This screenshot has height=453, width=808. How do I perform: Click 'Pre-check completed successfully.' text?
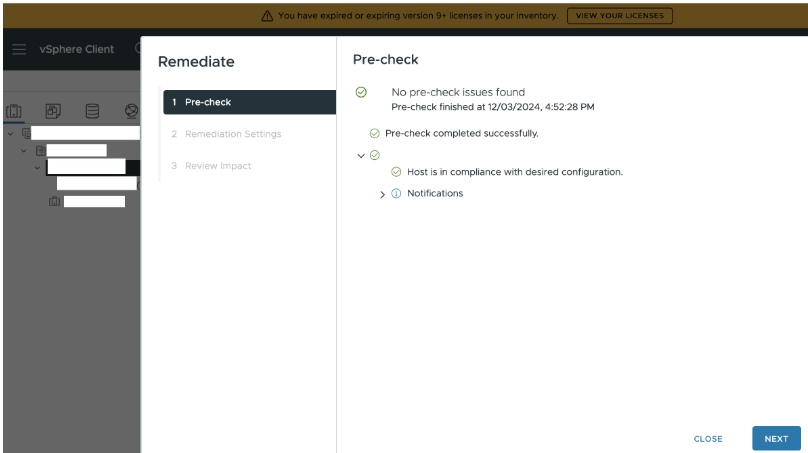coord(462,133)
